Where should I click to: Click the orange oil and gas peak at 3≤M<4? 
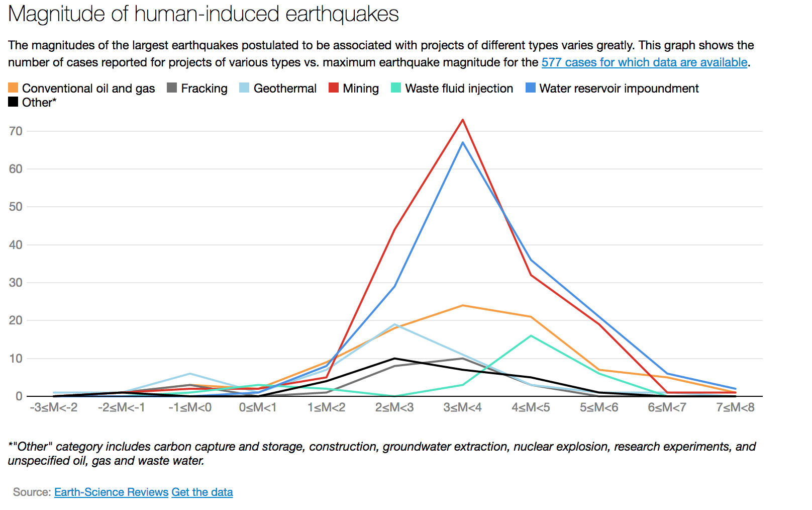pos(462,305)
